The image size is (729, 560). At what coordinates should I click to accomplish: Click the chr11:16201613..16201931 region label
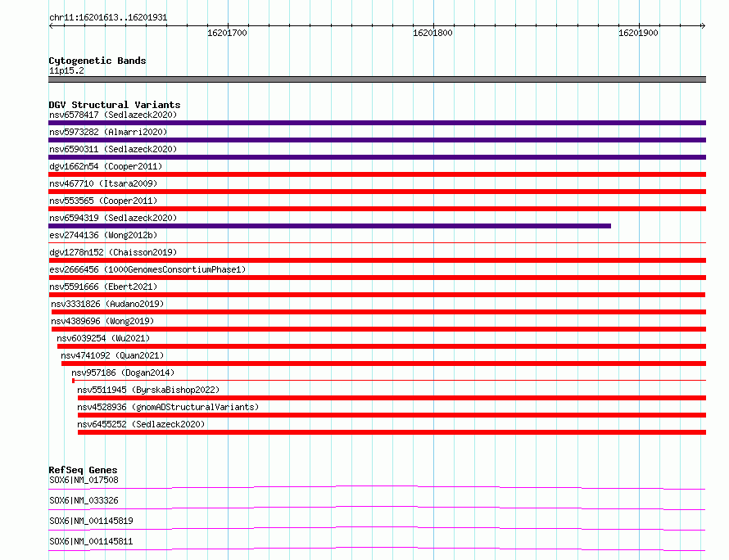point(108,17)
